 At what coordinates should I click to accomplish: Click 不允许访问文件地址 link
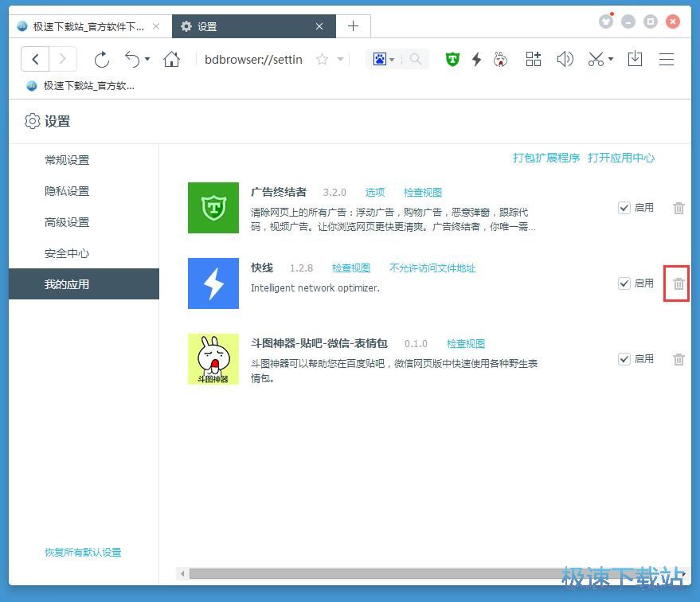[x=432, y=268]
